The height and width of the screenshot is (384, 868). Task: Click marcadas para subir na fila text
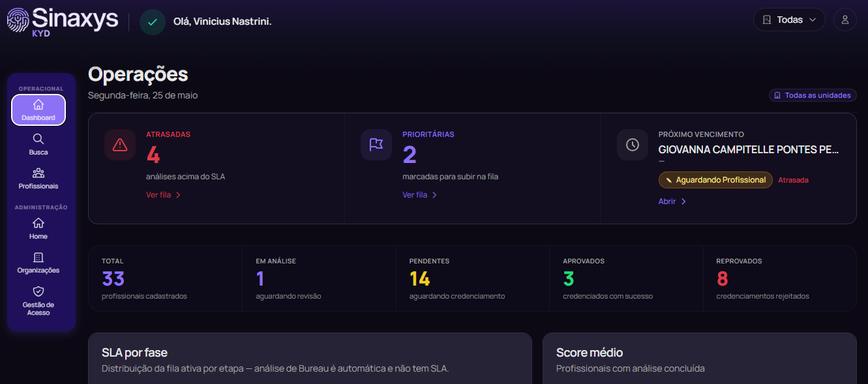pyautogui.click(x=450, y=177)
